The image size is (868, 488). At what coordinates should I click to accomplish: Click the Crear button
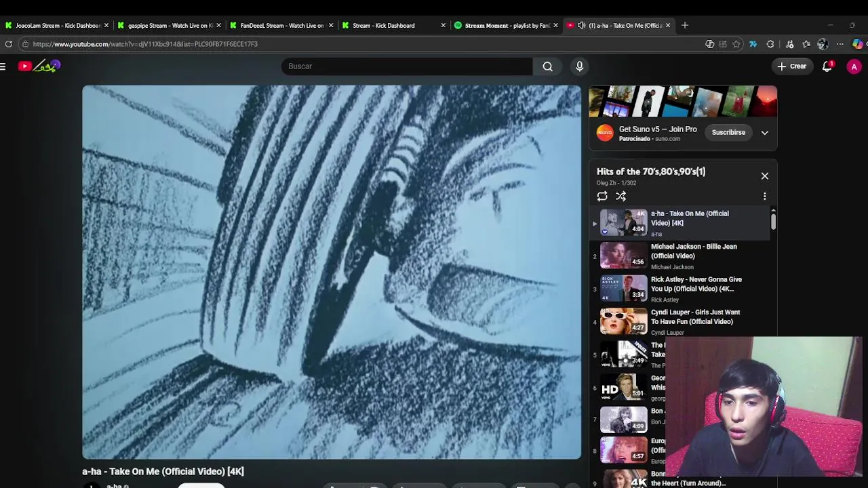click(x=792, y=66)
